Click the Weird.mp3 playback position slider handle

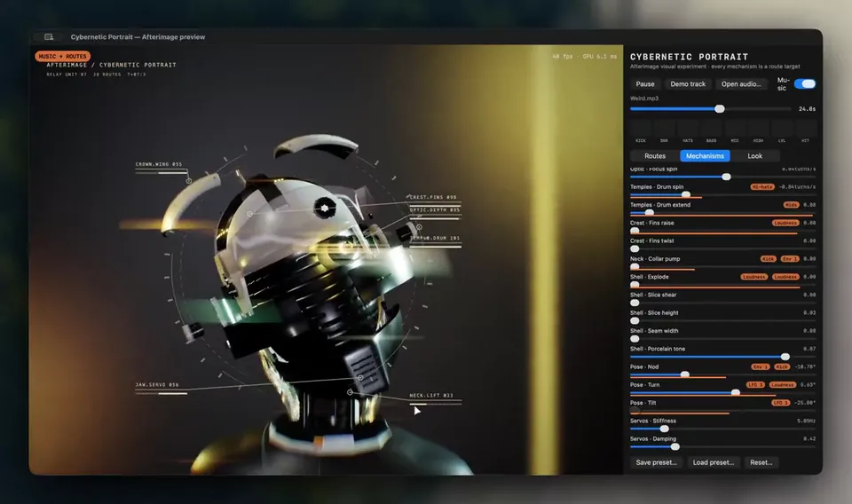(x=720, y=108)
